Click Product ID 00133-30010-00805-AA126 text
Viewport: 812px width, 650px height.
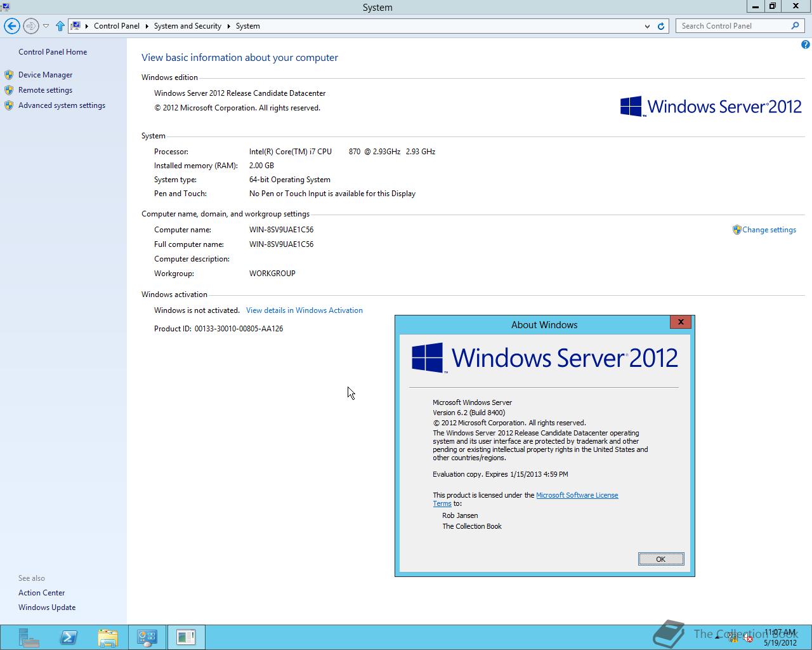point(218,329)
